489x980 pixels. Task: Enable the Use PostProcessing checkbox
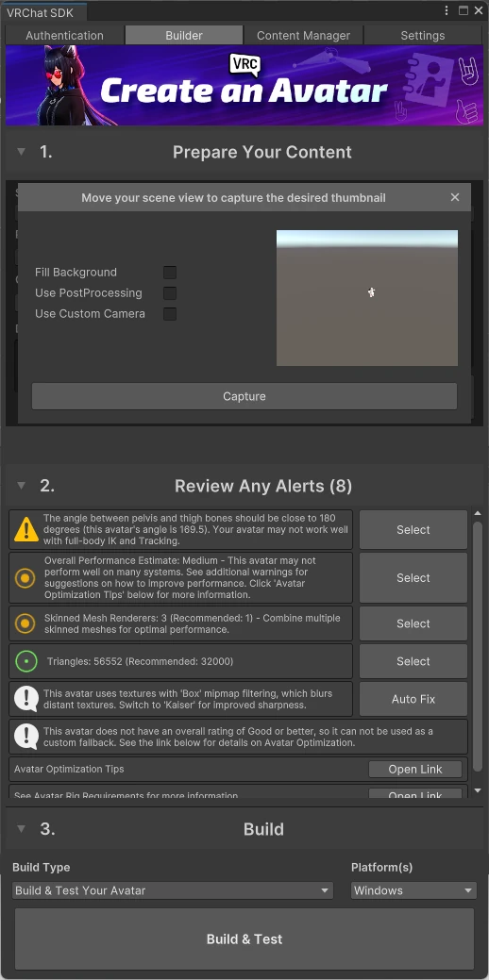coord(170,293)
